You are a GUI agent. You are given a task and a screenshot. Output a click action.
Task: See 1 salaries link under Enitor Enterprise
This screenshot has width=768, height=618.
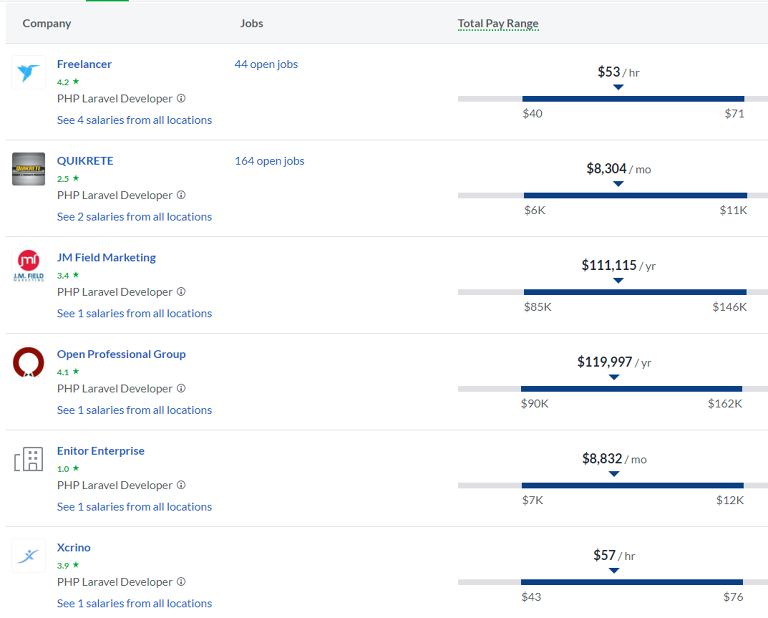[134, 506]
